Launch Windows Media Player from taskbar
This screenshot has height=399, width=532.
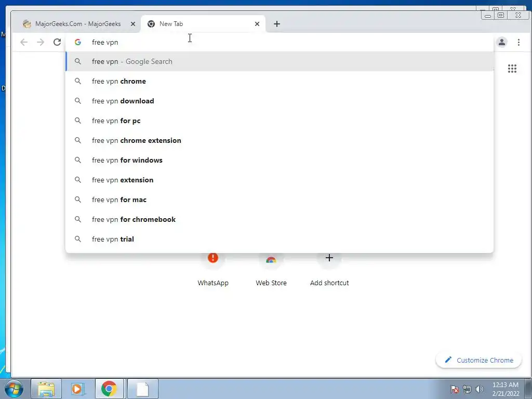(77, 389)
